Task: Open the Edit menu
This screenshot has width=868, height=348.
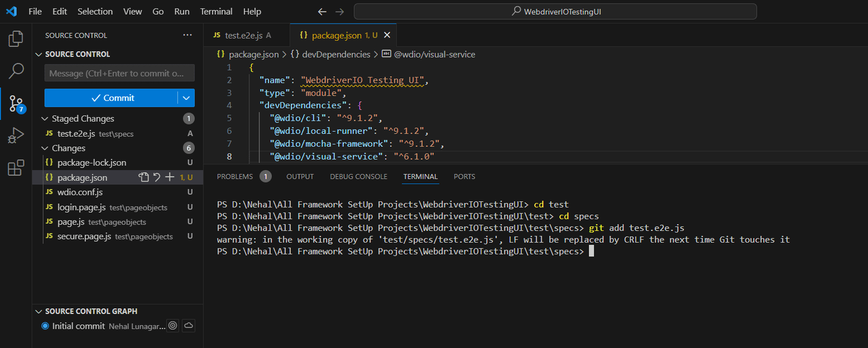Action: pyautogui.click(x=60, y=12)
